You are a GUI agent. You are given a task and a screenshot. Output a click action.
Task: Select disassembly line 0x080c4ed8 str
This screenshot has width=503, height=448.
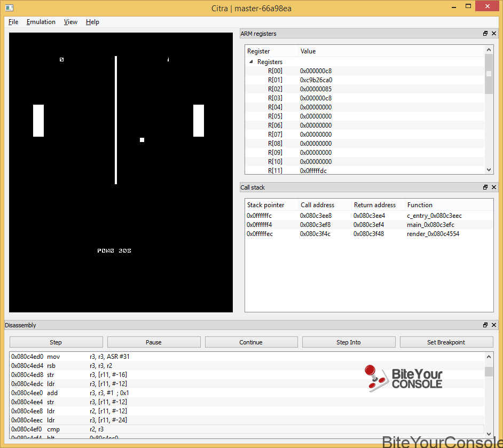[247, 374]
